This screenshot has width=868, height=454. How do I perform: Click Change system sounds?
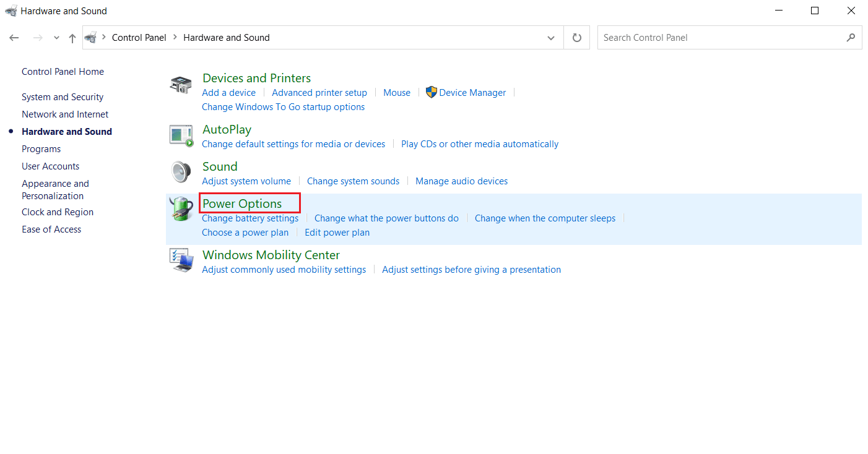point(353,181)
